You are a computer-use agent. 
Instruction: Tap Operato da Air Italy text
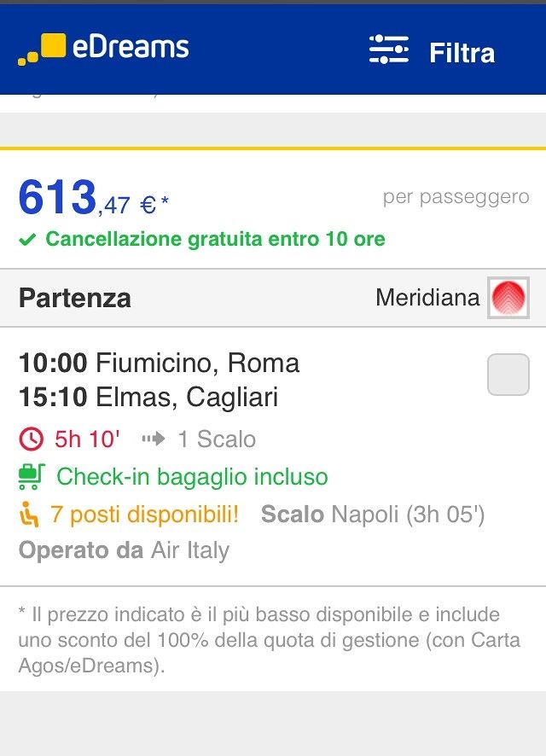125,550
